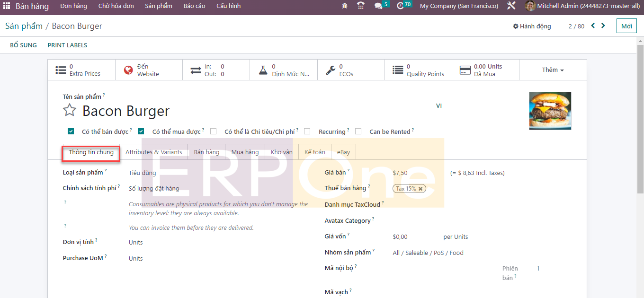Click the wrench tools icon in top bar
644x298 pixels.
click(511, 6)
